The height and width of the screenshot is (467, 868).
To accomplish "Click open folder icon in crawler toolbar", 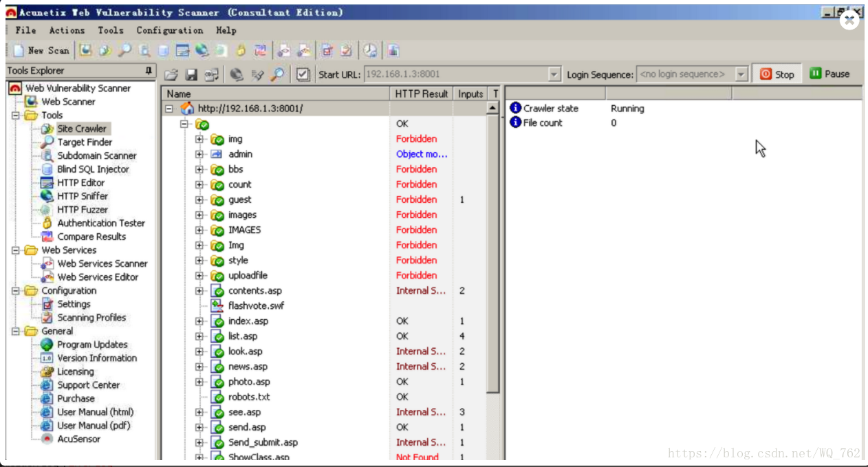I will [x=171, y=74].
